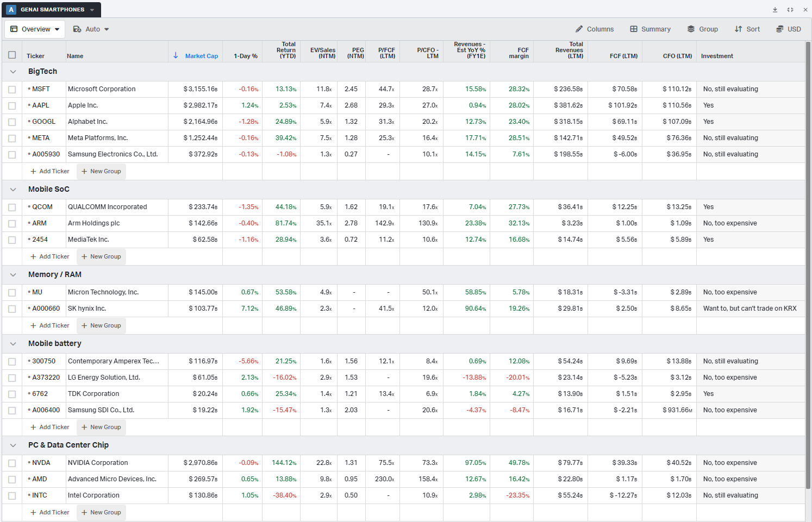Collapse the Memory / RAM group
Viewport: 812px width, 522px height.
pyautogui.click(x=13, y=275)
